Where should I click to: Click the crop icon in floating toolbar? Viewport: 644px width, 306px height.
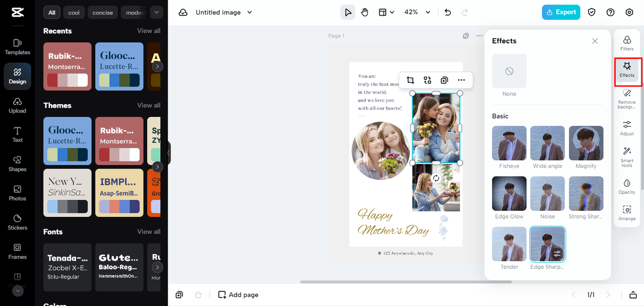coord(410,80)
